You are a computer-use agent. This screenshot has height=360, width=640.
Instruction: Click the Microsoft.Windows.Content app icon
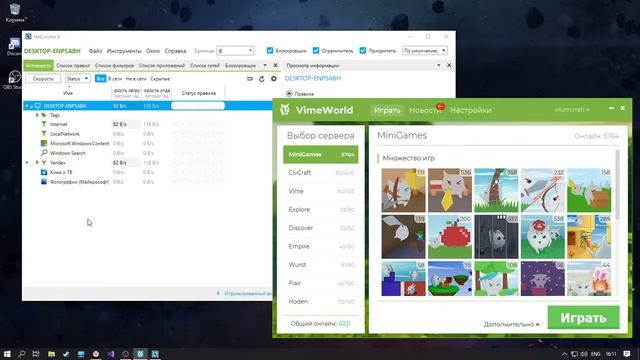[x=44, y=143]
